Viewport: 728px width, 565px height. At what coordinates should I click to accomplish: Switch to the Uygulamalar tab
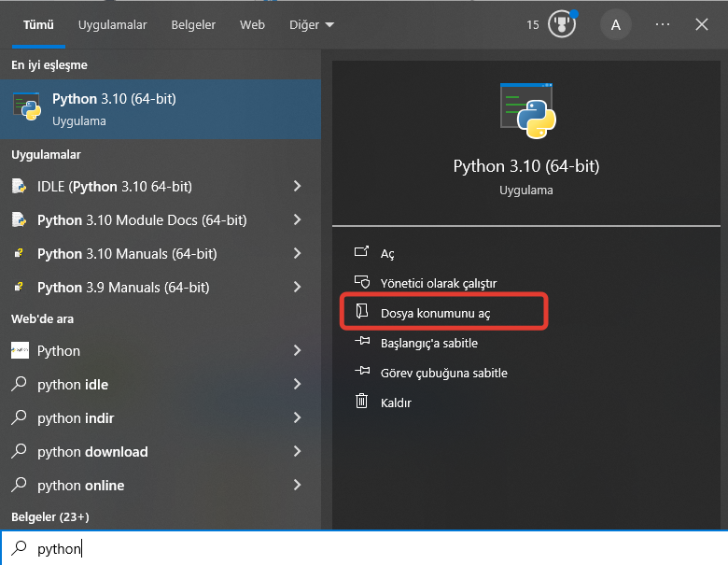(x=112, y=25)
